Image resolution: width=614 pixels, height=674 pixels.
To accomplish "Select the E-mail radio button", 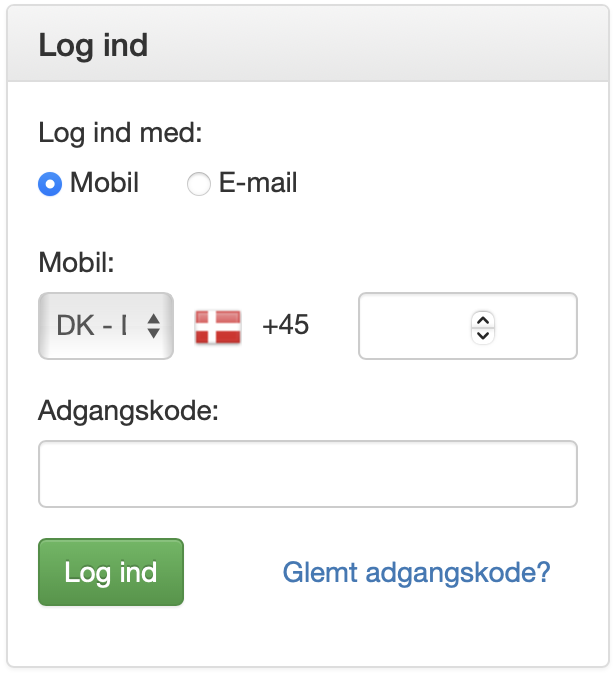I will pos(199,184).
